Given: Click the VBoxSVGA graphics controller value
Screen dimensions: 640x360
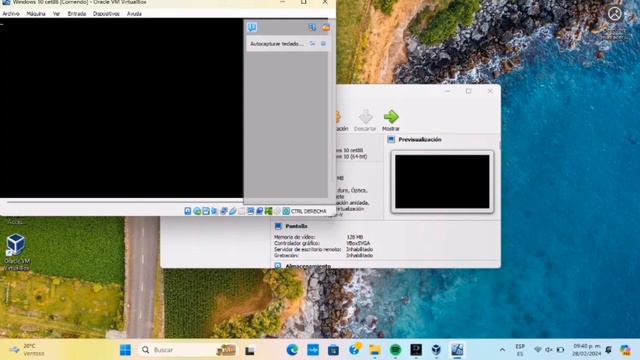Looking at the screenshot, I should [x=358, y=243].
